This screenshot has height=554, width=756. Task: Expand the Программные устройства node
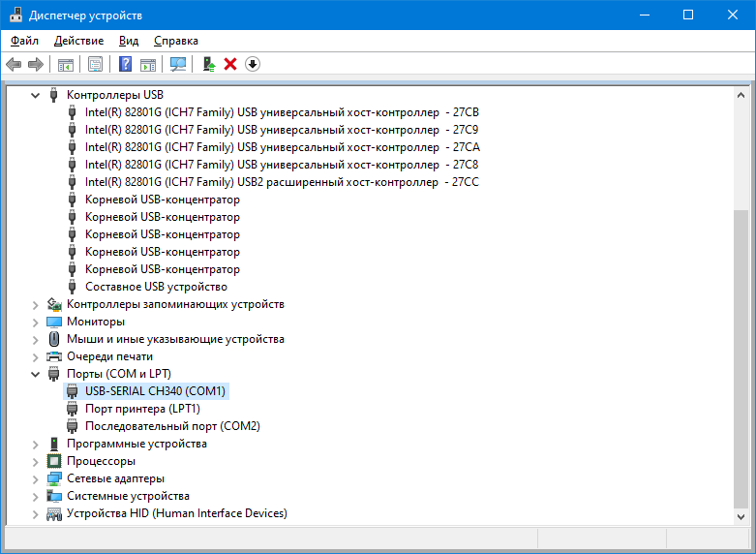click(x=35, y=444)
